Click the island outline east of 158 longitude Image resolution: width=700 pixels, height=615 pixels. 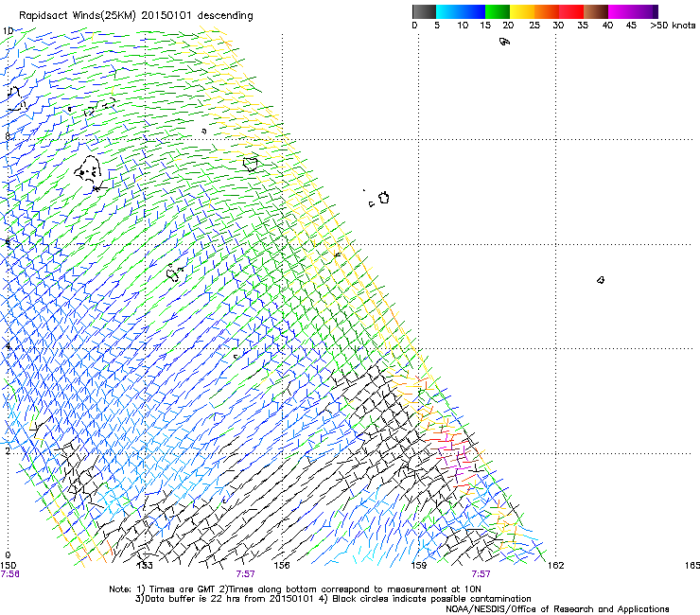(x=384, y=198)
